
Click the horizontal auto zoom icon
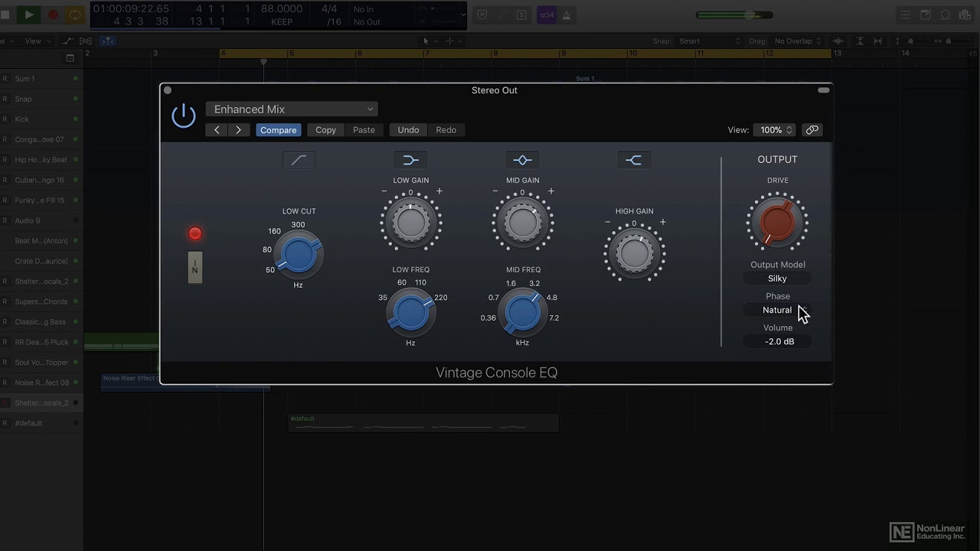click(x=879, y=41)
